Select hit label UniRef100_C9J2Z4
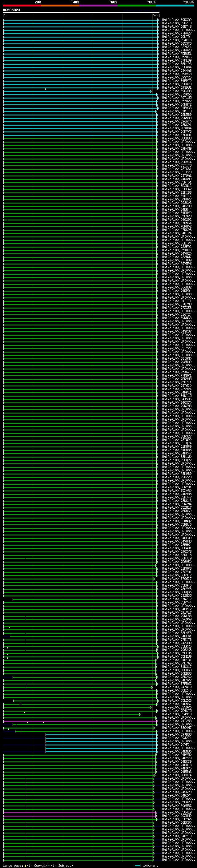197x868 pixels. pos(177,738)
